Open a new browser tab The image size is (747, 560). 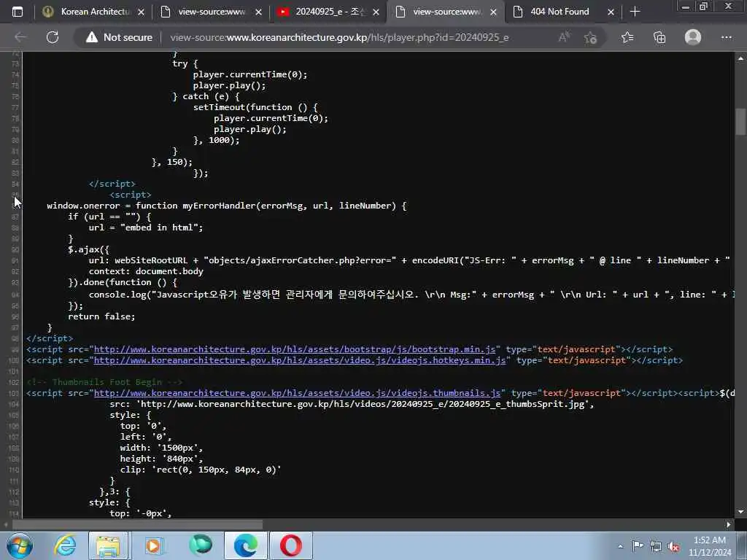[x=635, y=12]
